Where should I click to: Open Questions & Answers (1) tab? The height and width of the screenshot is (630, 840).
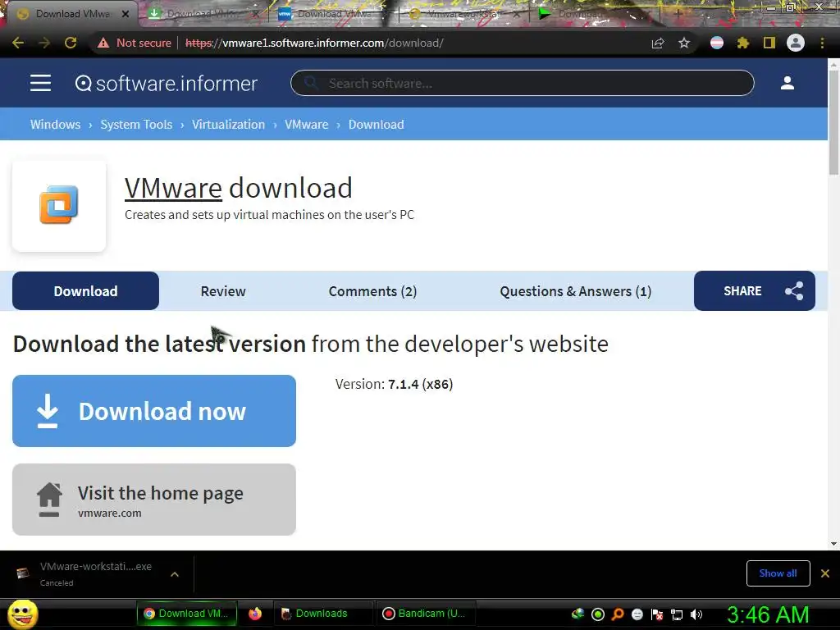click(x=575, y=291)
